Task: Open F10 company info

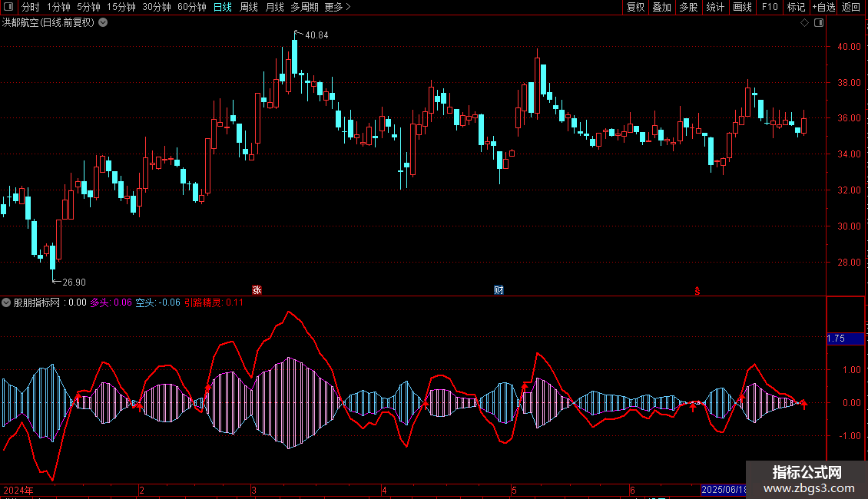Action: click(770, 7)
